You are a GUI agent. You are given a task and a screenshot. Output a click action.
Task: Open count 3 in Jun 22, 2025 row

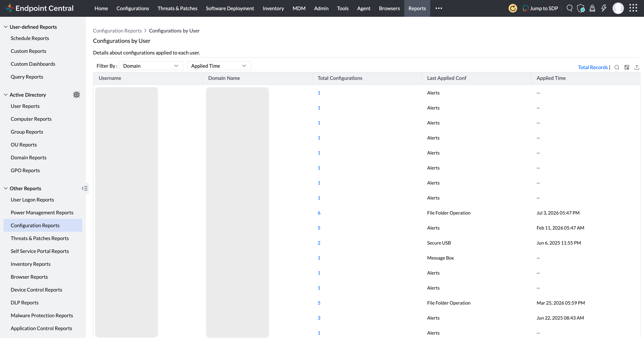coord(319,318)
